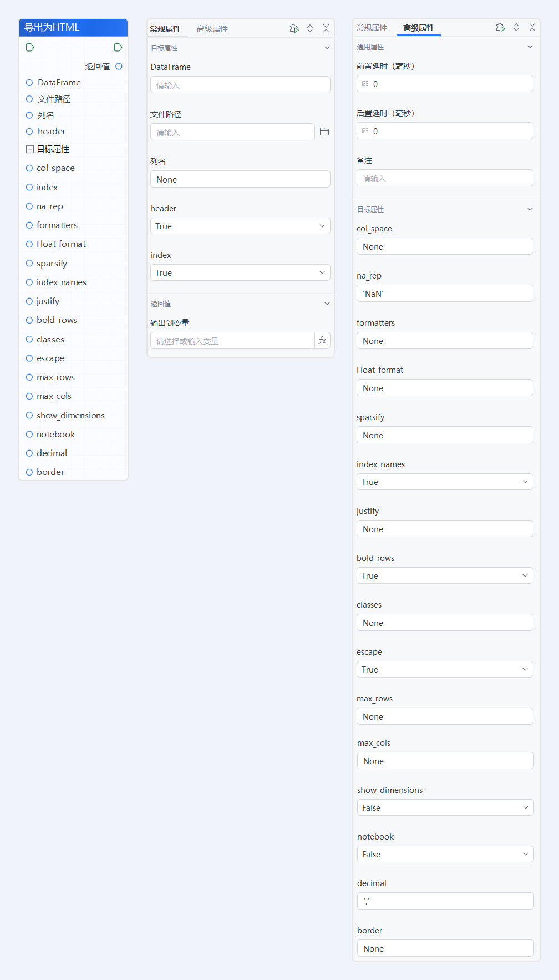This screenshot has height=980, width=559.
Task: Open the bold_rows dropdown
Action: (x=445, y=576)
